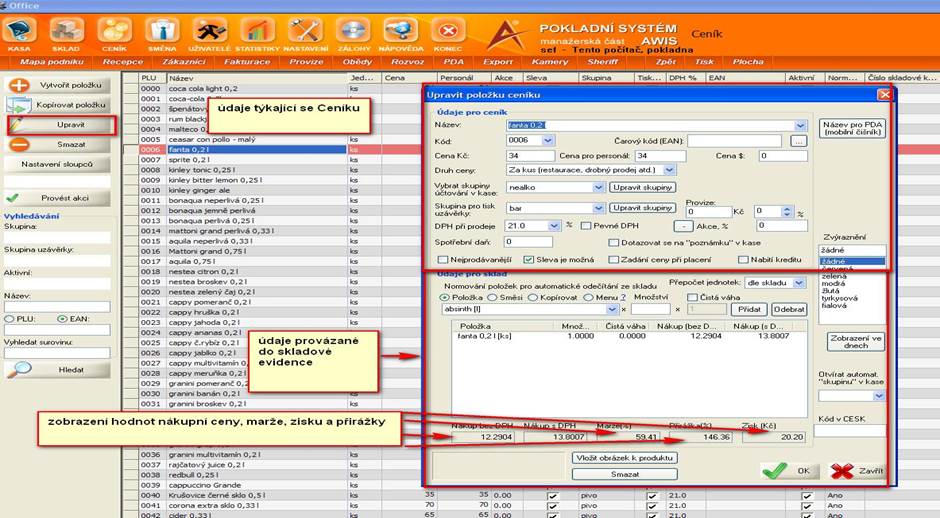Open the ZÁLOHY backup disc icon
The image size is (940, 518).
(353, 30)
